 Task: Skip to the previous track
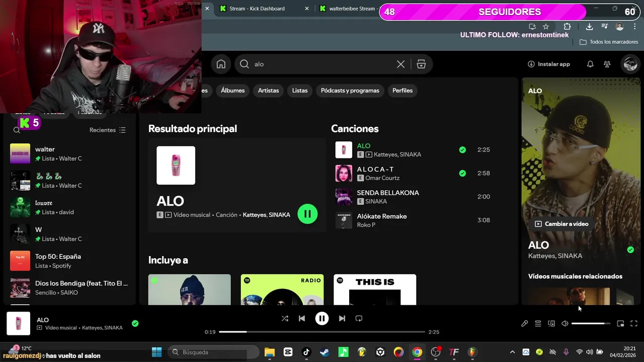click(x=302, y=318)
